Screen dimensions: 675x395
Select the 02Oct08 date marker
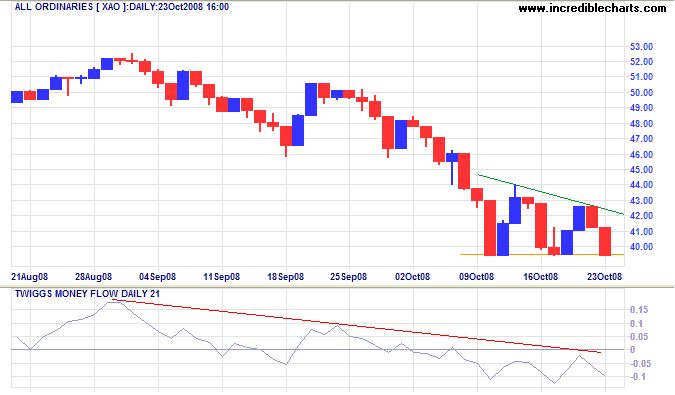412,277
